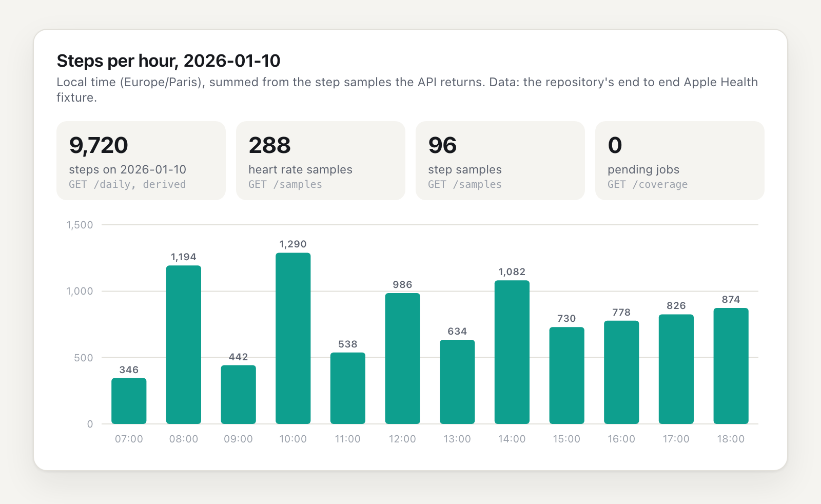Click the 'Steps per hour, 2026-01-10' title

coord(168,61)
